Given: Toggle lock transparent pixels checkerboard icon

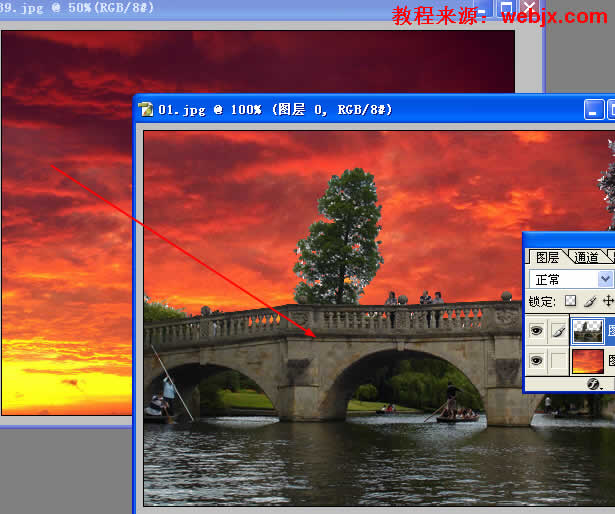Looking at the screenshot, I should 570,301.
